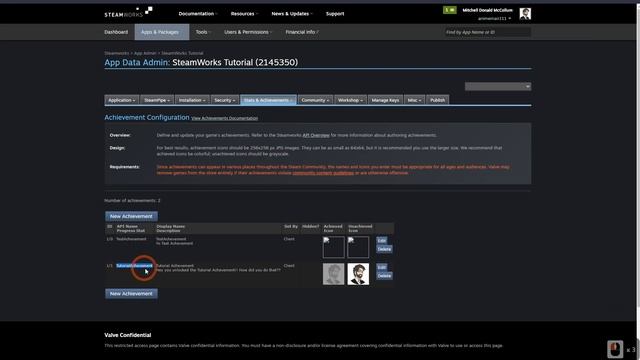Open the Security tab menu

pos(224,100)
